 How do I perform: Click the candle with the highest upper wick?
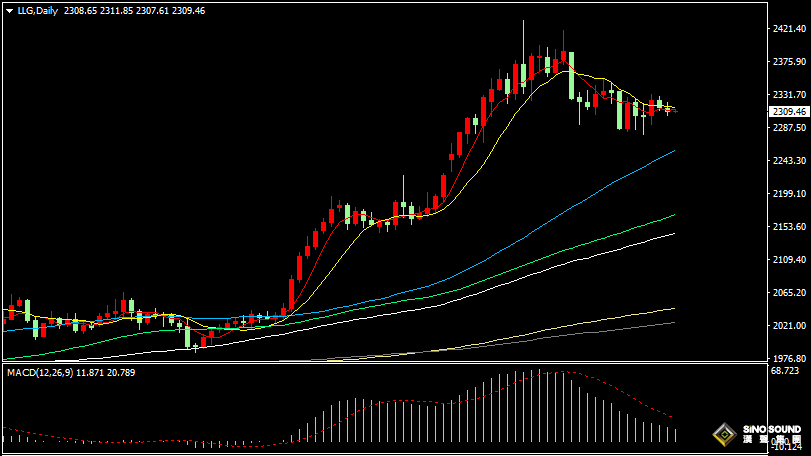(x=523, y=45)
